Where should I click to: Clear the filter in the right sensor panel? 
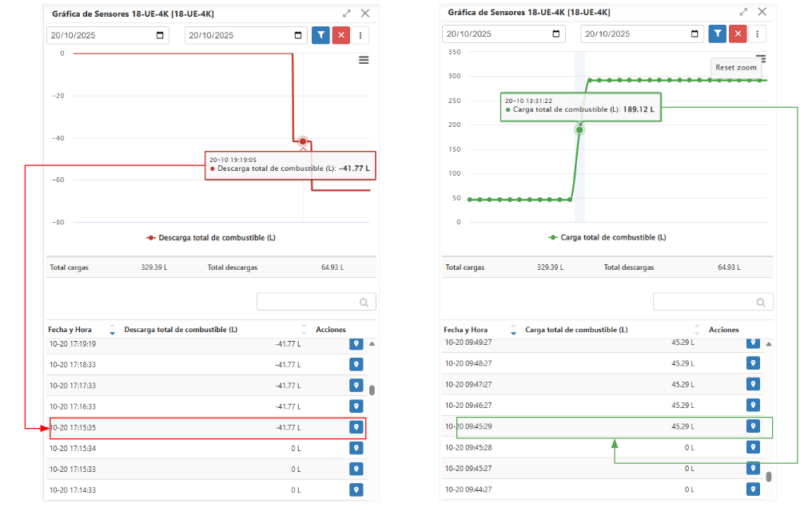pos(738,34)
